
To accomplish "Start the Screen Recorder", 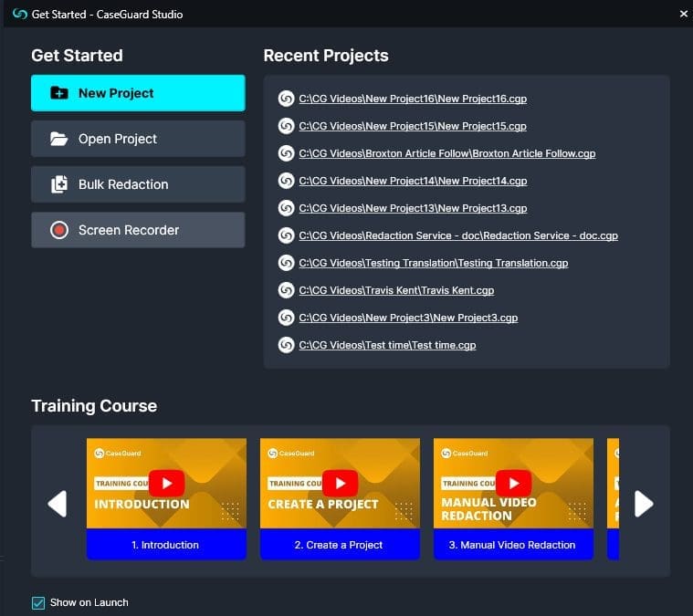I will tap(138, 230).
